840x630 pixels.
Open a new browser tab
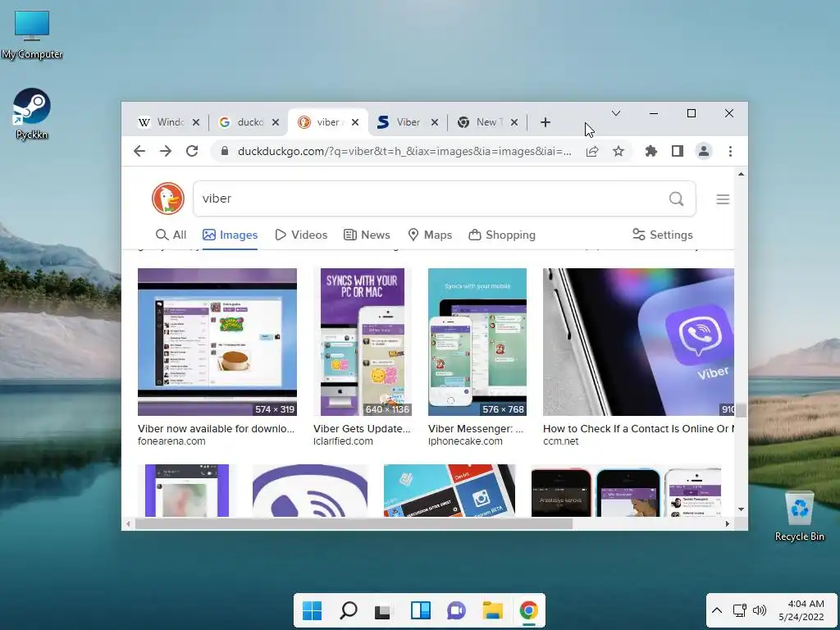pos(546,122)
